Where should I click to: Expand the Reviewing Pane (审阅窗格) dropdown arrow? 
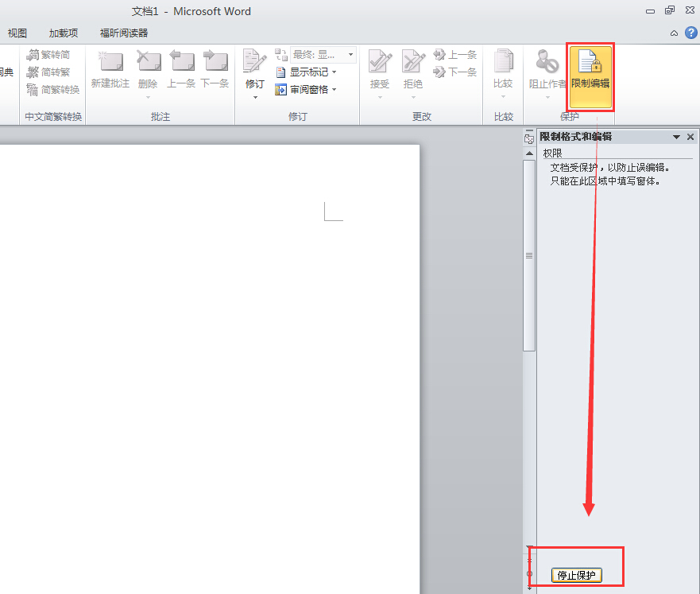point(335,90)
